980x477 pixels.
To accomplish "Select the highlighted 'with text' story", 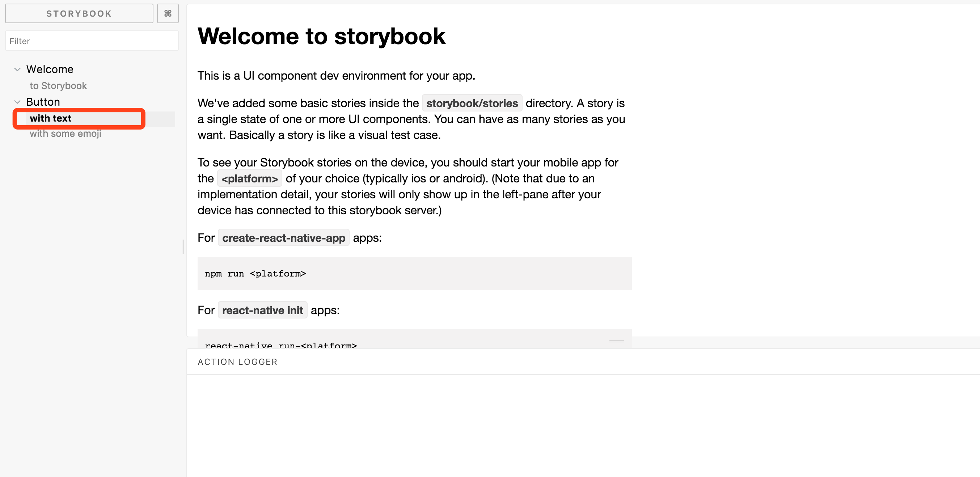I will click(x=51, y=118).
